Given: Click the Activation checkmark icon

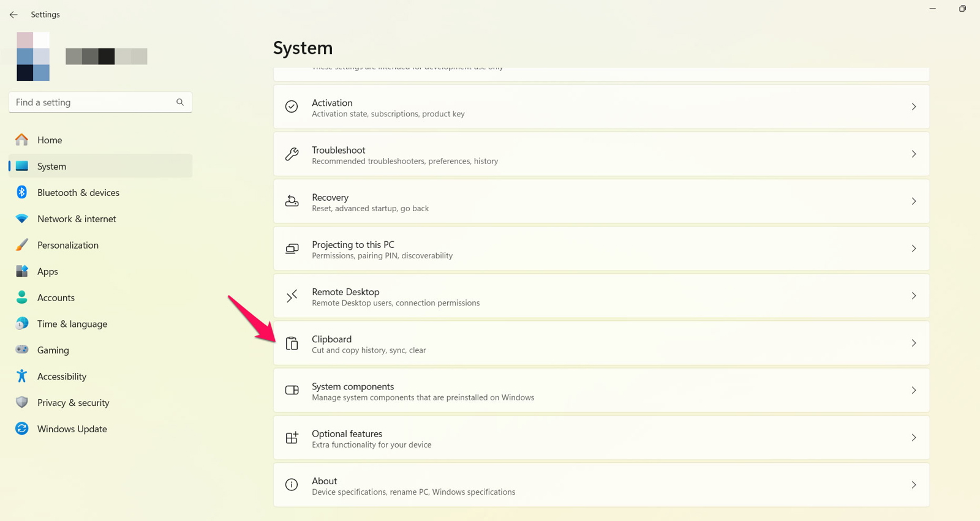Looking at the screenshot, I should [x=292, y=107].
